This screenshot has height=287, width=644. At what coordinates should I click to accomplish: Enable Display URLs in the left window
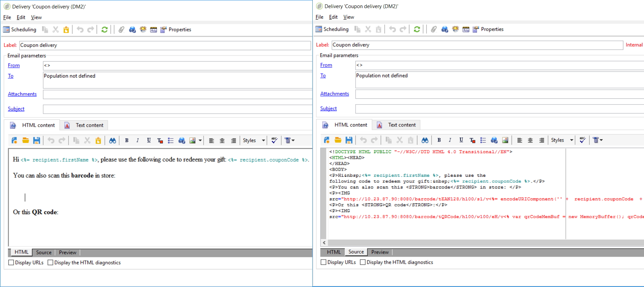click(x=11, y=263)
